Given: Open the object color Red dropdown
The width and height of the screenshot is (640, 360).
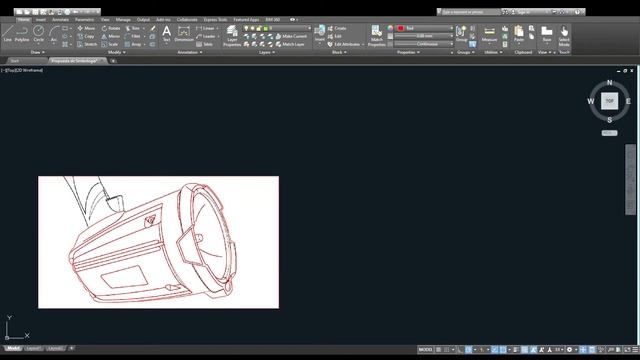Looking at the screenshot, I should coord(425,28).
